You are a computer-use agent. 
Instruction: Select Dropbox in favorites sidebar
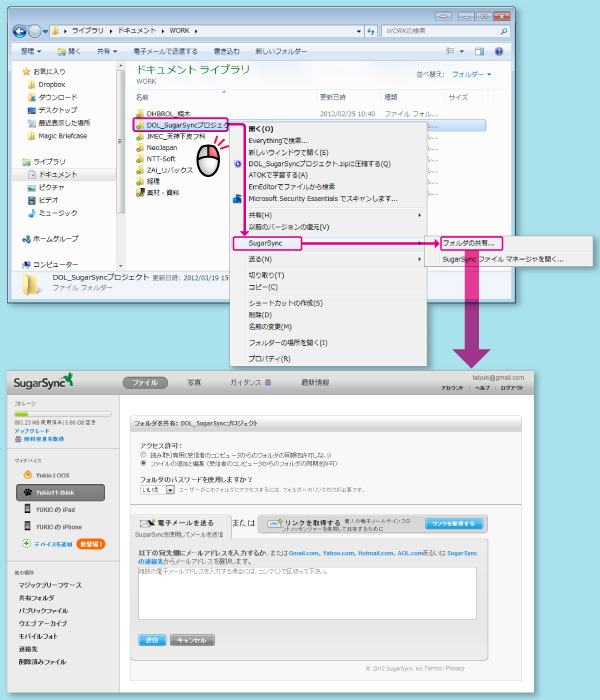tap(47, 84)
